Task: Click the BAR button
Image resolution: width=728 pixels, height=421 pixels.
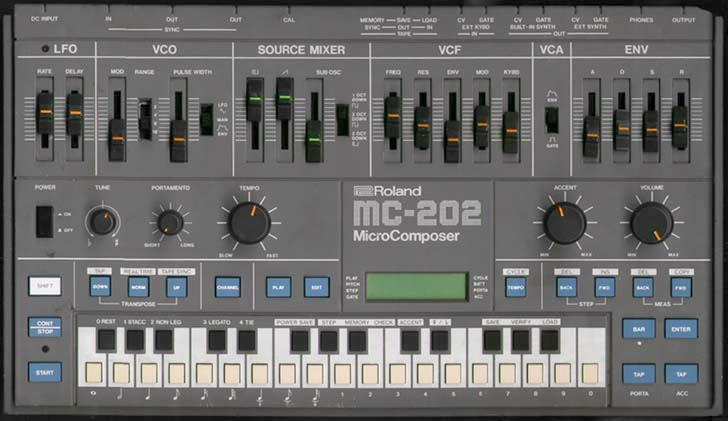Action: pyautogui.click(x=639, y=329)
